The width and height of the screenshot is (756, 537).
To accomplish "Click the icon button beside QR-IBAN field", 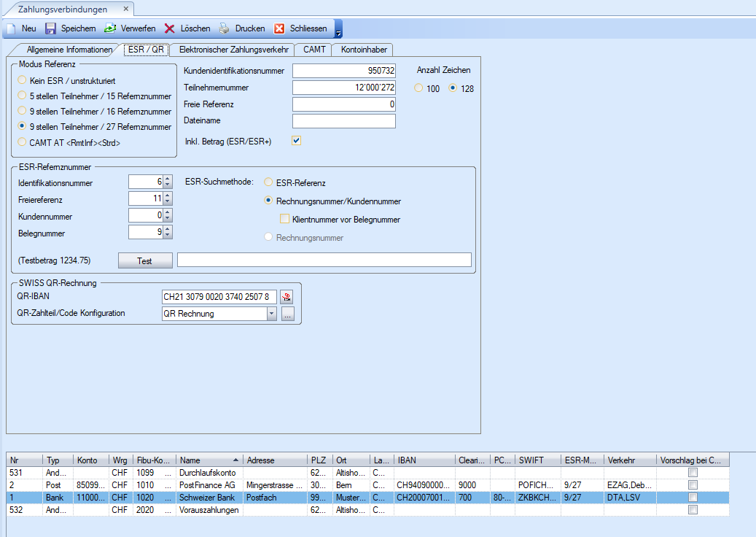I will click(287, 297).
